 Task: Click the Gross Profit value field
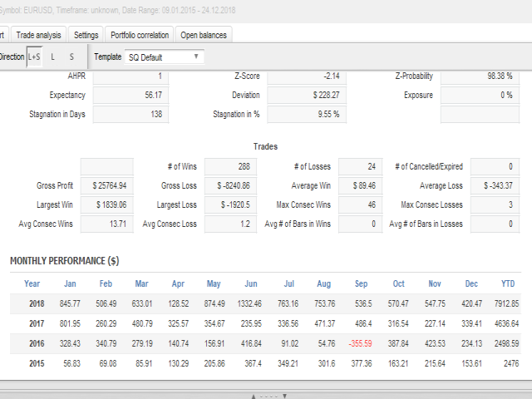pos(106,185)
